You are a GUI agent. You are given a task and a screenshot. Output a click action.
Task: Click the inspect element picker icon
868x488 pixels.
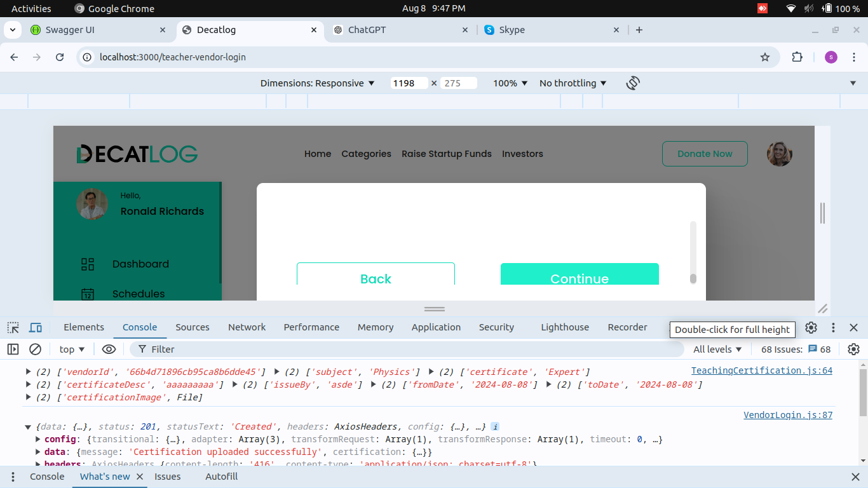13,328
